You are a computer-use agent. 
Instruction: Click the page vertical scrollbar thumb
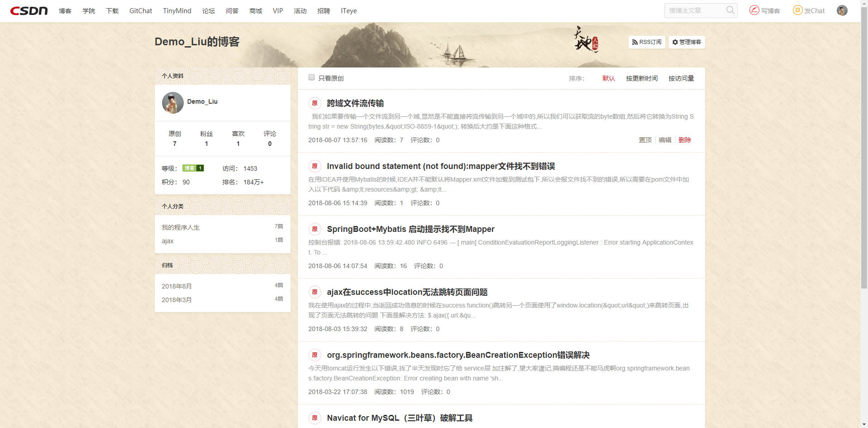tap(864, 149)
